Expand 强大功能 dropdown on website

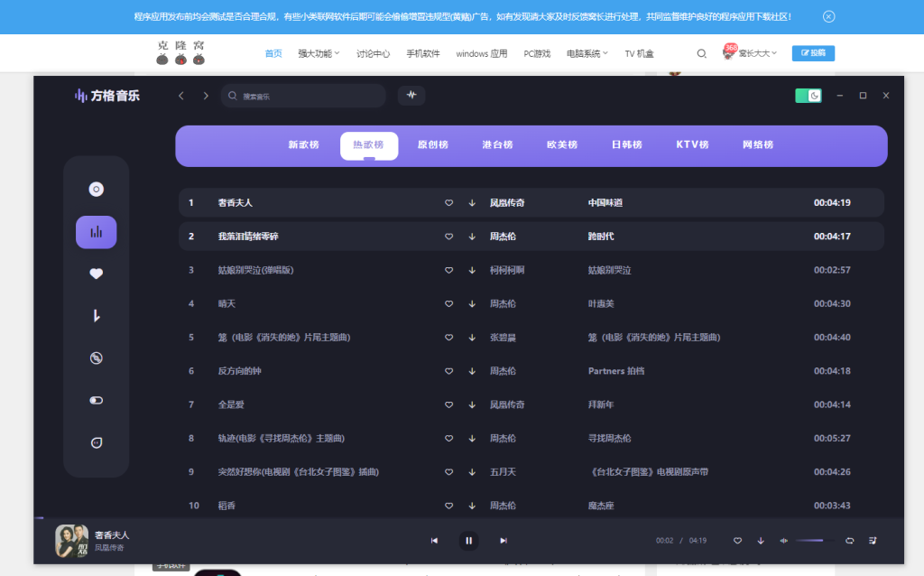pyautogui.click(x=319, y=53)
